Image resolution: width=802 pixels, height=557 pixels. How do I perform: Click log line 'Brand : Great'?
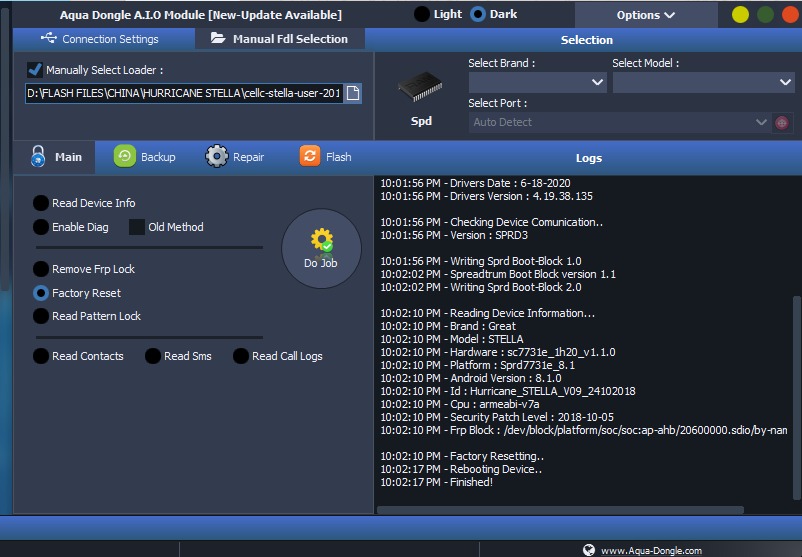pos(448,326)
